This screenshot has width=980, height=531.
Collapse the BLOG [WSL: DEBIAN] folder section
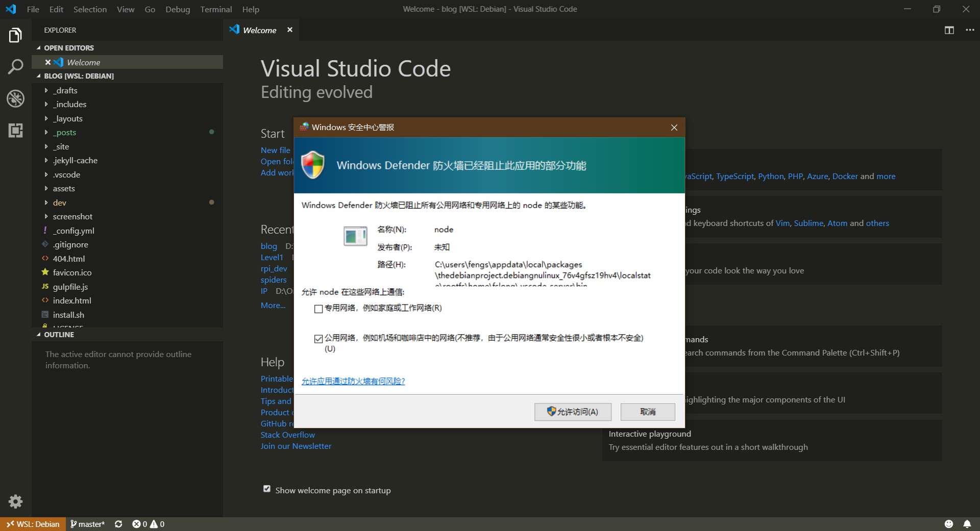[79, 76]
